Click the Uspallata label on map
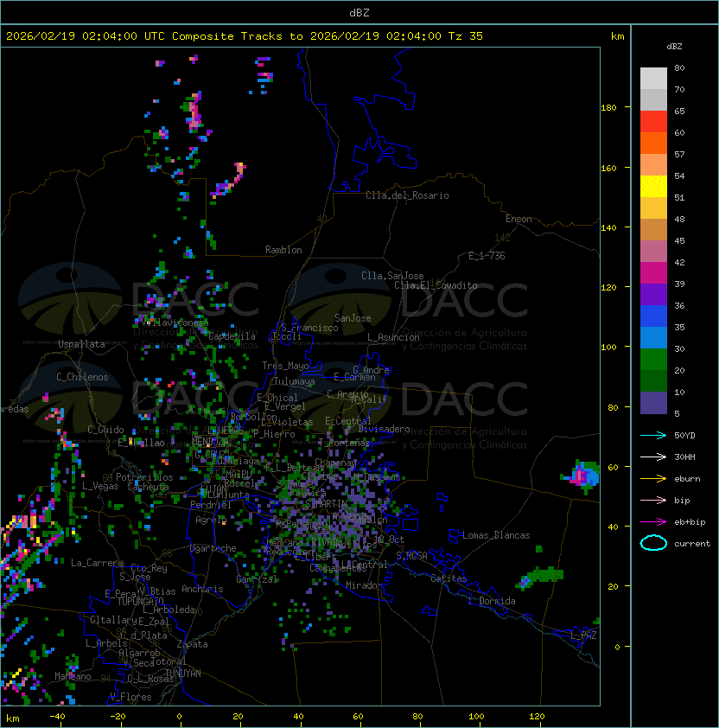 point(81,344)
